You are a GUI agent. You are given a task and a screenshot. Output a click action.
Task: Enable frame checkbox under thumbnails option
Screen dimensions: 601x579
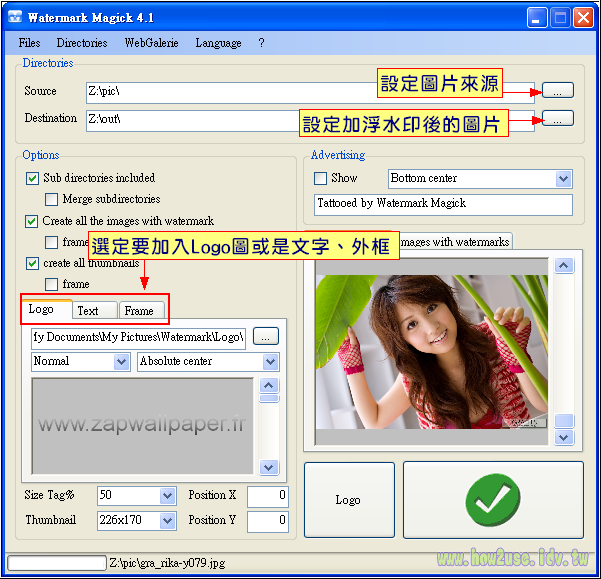click(51, 285)
